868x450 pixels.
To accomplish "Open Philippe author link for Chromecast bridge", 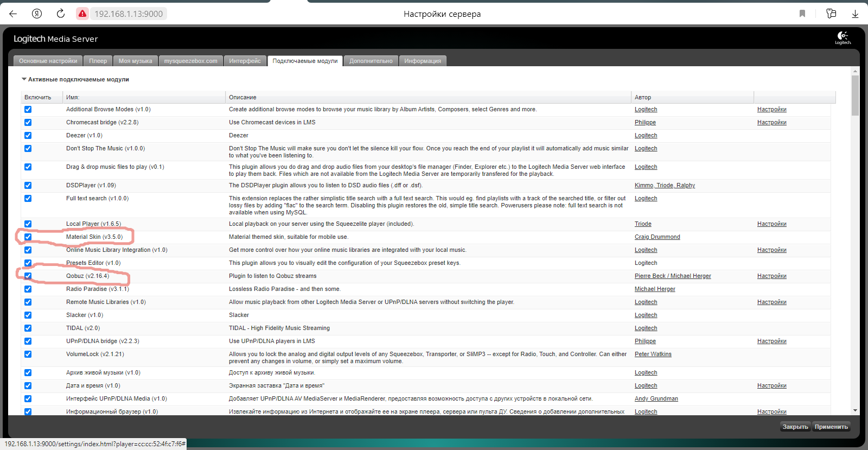I will click(645, 122).
